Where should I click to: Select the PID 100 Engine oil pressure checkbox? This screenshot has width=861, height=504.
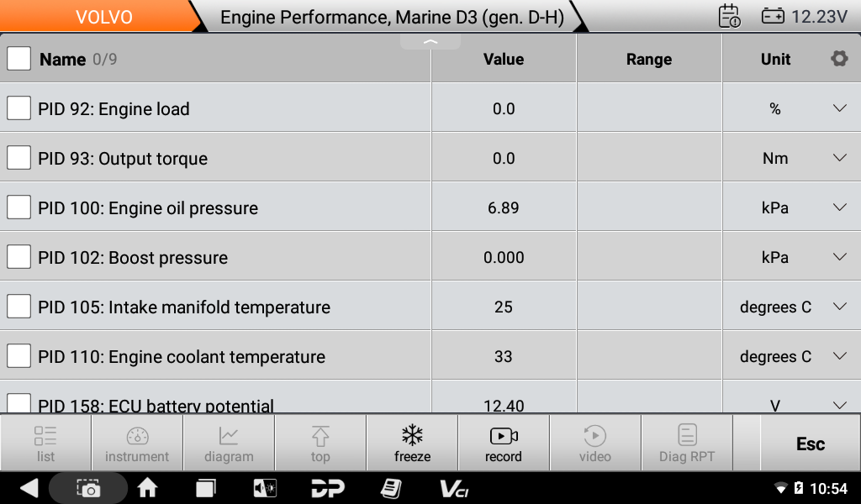(x=18, y=207)
